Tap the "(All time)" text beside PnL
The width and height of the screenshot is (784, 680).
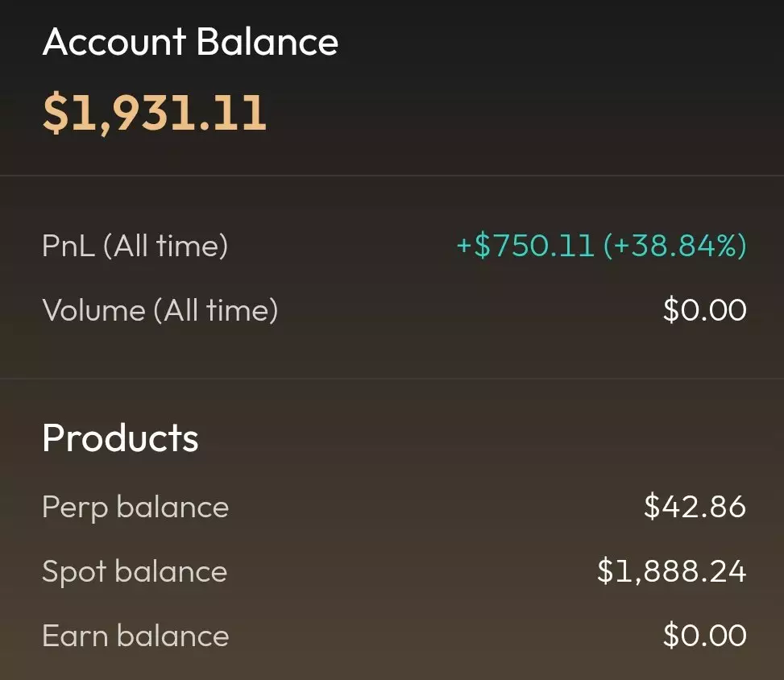point(165,246)
